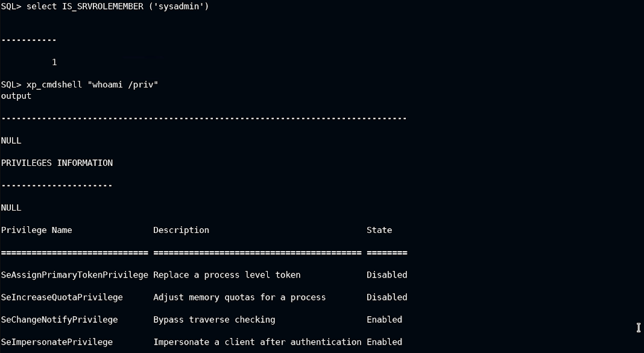Click Disabled state of SeAssignPrimaryTokenPrivilege
The width and height of the screenshot is (644, 353).
click(x=387, y=275)
